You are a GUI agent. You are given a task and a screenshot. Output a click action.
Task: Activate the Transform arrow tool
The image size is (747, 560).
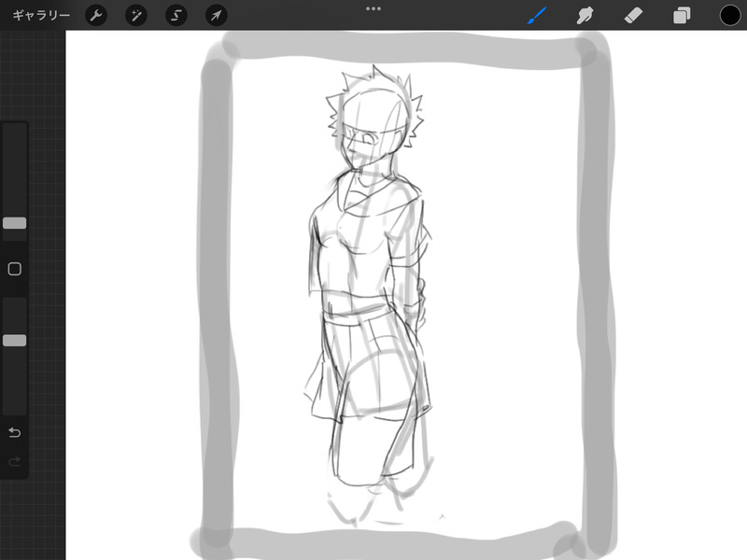point(216,15)
